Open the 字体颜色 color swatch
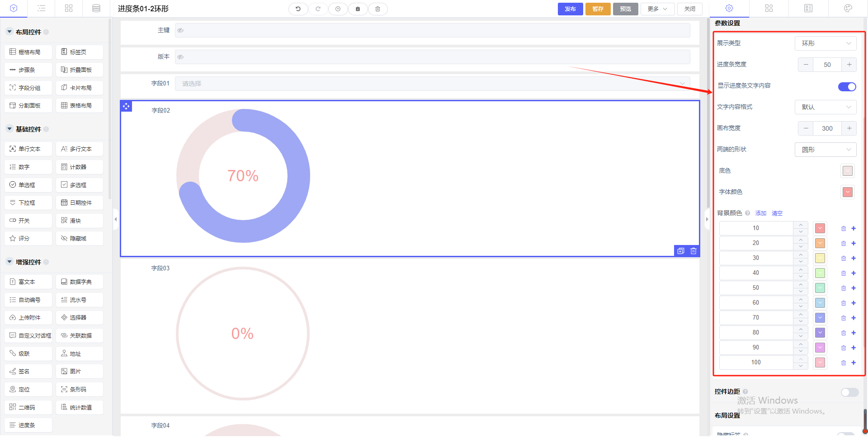Screen dimensions: 868x438 (x=848, y=192)
